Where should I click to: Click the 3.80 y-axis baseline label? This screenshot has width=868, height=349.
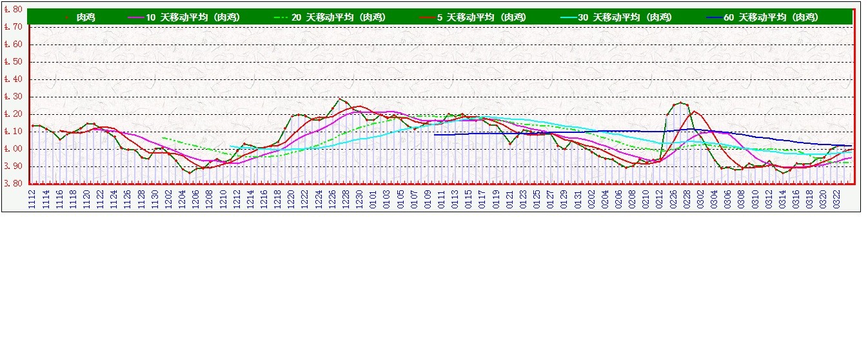pos(13,184)
